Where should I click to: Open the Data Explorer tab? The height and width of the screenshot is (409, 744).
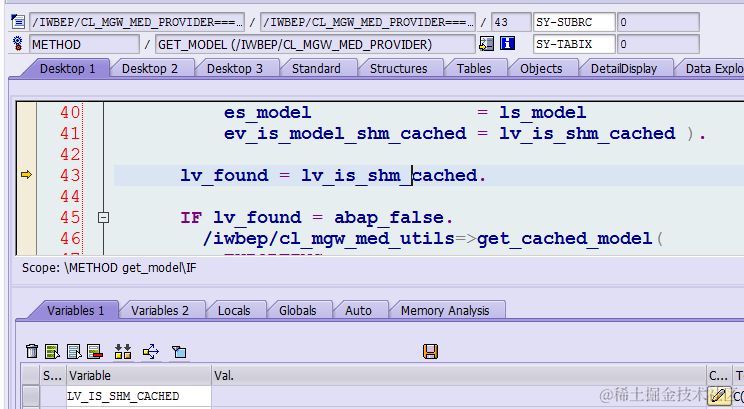[712, 69]
